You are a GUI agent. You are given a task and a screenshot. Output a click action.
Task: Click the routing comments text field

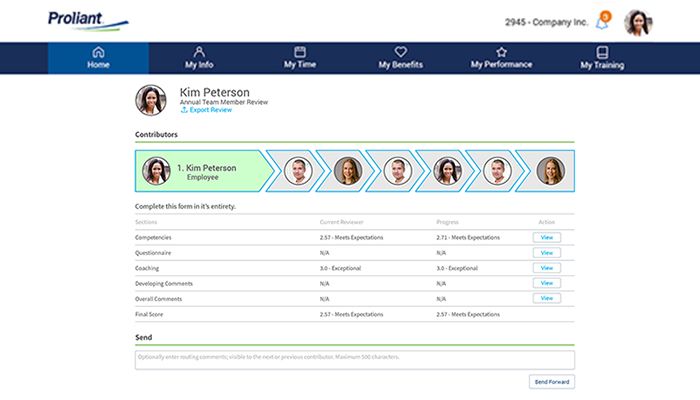click(355, 360)
